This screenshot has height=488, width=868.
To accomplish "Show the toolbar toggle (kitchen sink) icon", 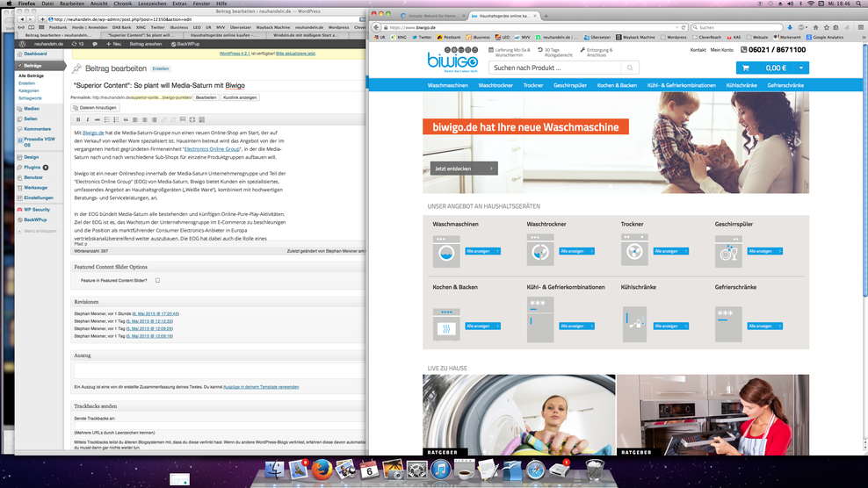I will [201, 119].
